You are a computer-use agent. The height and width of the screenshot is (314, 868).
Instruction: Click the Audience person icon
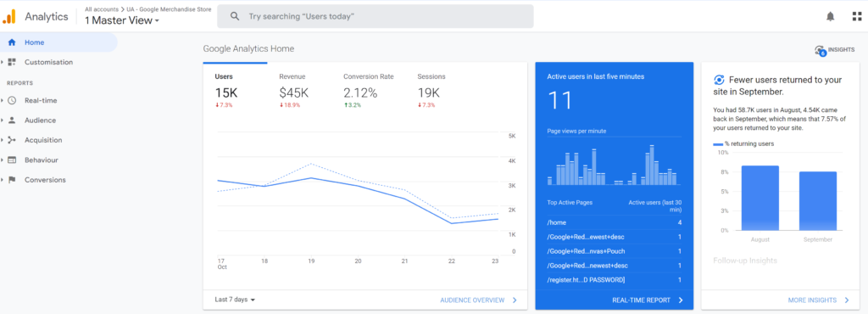[x=12, y=121]
